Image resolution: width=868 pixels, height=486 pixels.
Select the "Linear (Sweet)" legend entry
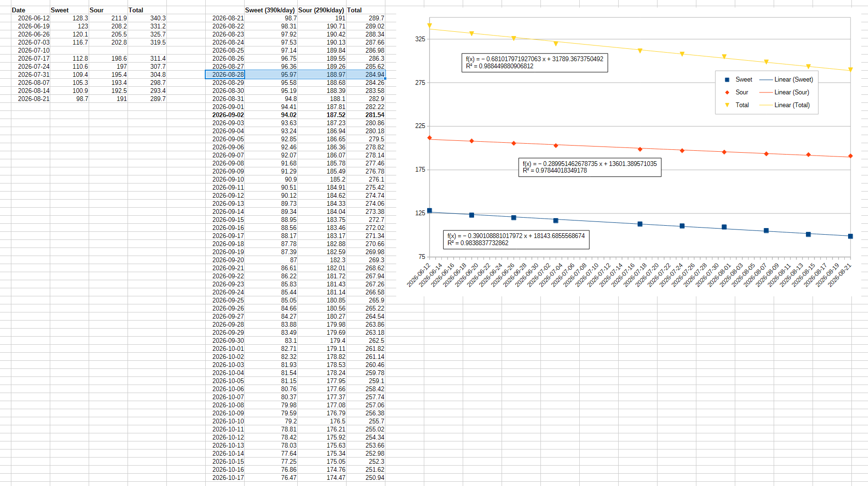click(786, 80)
